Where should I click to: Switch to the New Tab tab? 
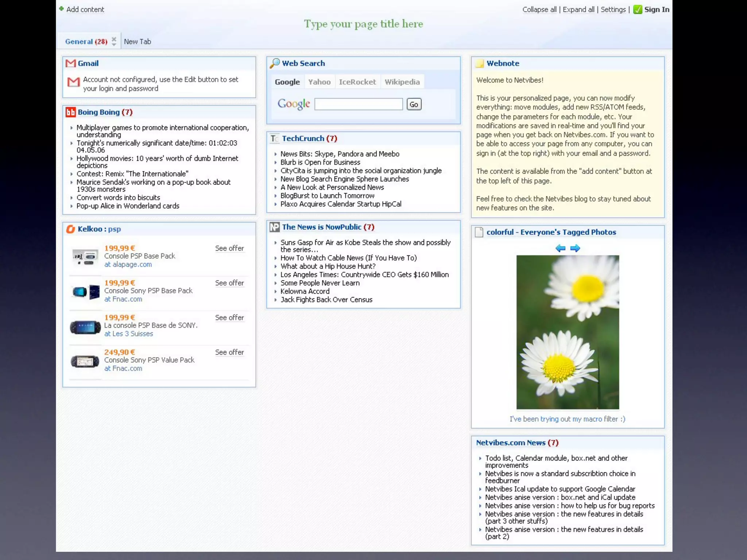point(138,42)
